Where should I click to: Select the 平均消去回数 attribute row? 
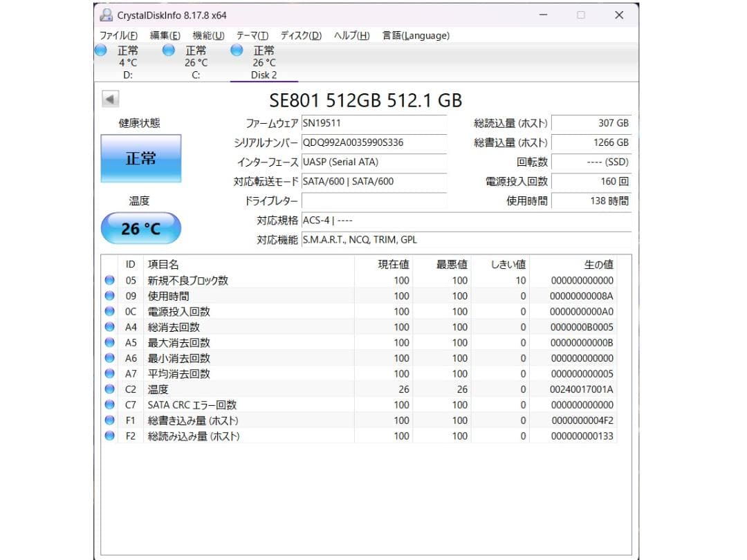click(x=359, y=373)
